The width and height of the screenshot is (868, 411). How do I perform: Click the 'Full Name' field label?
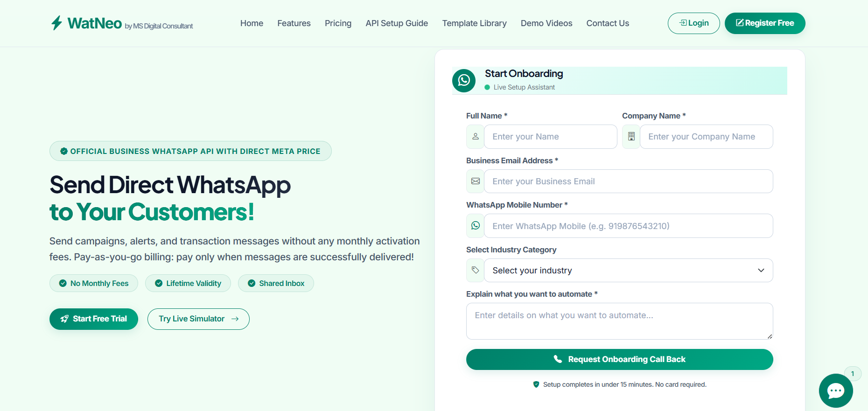pyautogui.click(x=487, y=116)
